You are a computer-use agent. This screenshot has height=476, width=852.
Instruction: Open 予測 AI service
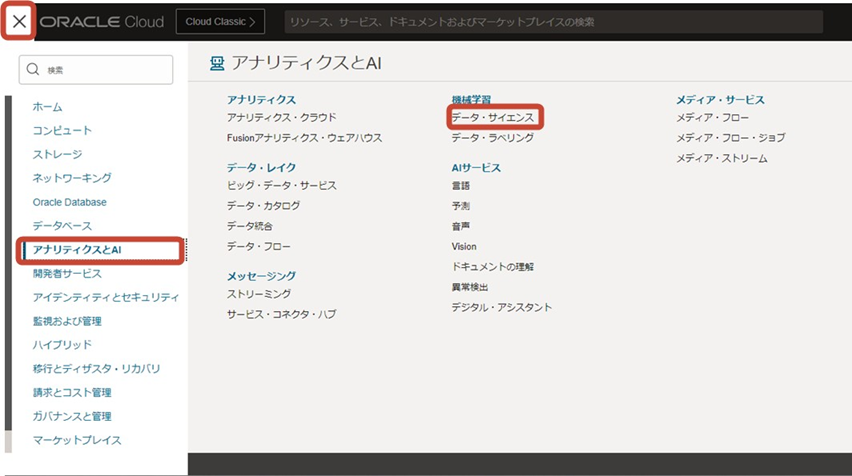tap(461, 206)
